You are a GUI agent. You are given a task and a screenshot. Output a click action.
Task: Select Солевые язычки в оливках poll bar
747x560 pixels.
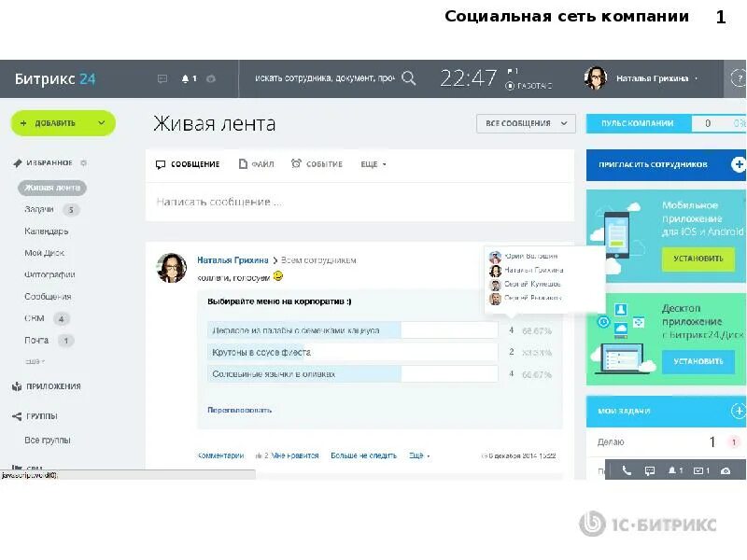tap(353, 374)
